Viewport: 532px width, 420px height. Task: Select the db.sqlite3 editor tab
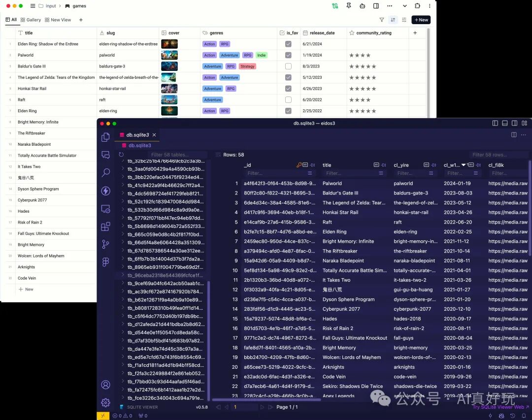click(x=137, y=135)
